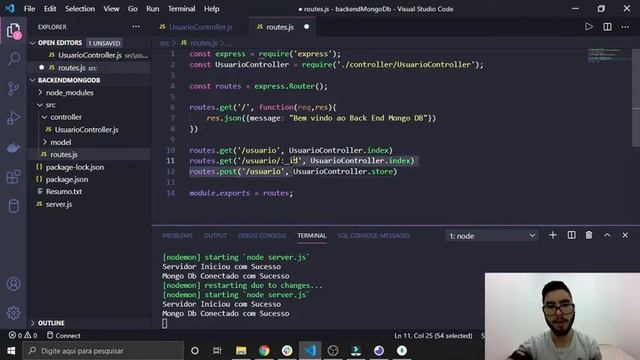Switch to the Problems panel tab
The width and height of the screenshot is (640, 360).
177,236
